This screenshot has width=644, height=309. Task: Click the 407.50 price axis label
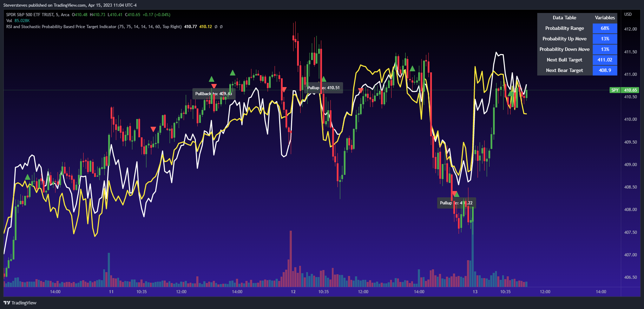click(630, 232)
